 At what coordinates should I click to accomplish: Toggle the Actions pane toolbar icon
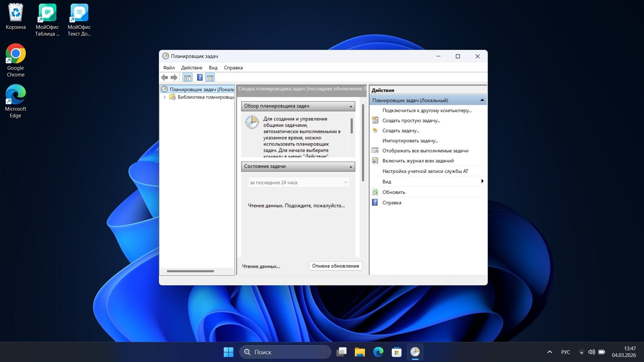coord(210,78)
